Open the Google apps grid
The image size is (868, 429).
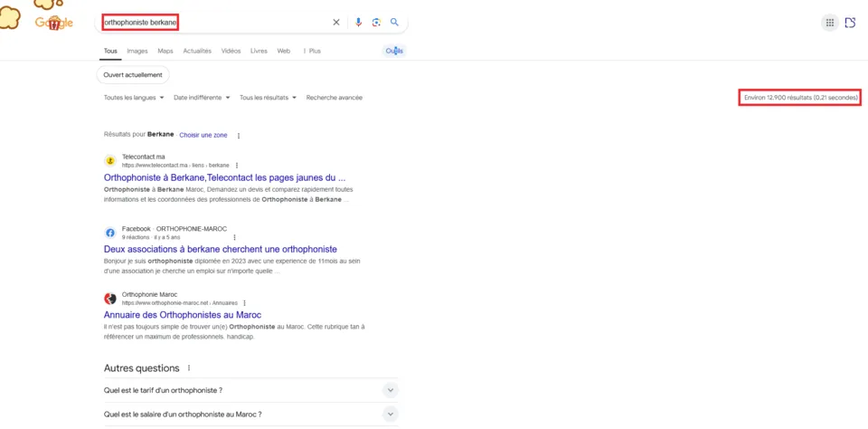point(830,23)
